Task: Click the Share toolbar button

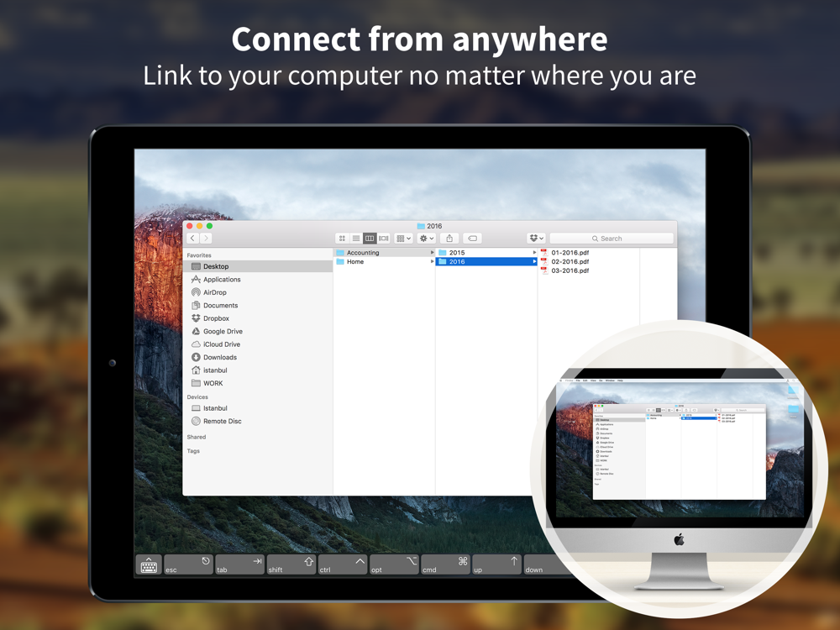Action: tap(449, 239)
